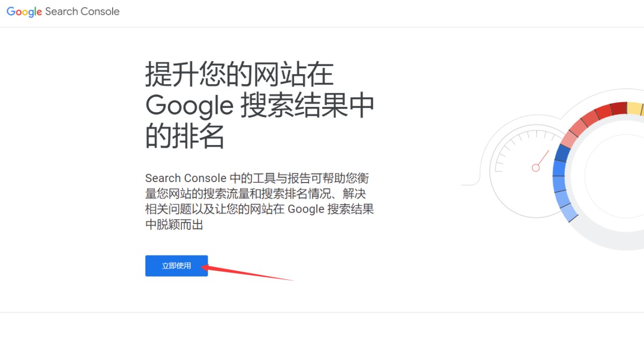This screenshot has width=644, height=341.
Task: Select the salmon pink arc segment
Action: click(x=568, y=139)
